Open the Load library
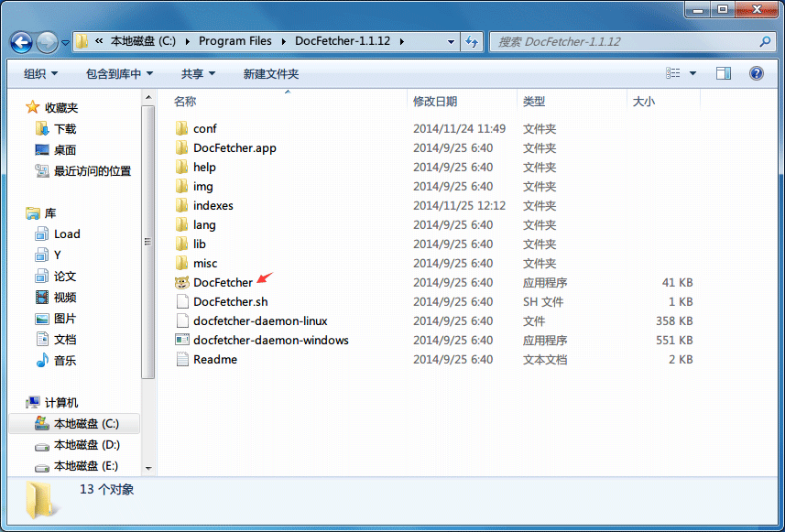The width and height of the screenshot is (785, 532). pos(67,234)
